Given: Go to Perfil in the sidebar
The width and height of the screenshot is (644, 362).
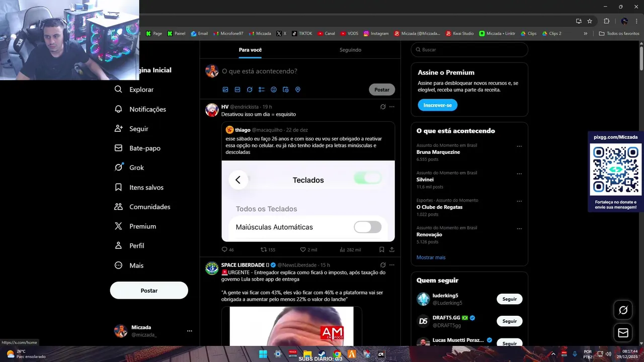Looking at the screenshot, I should tap(129, 246).
